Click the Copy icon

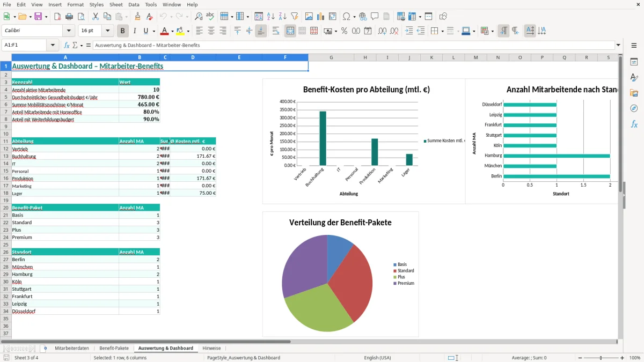coord(107,17)
